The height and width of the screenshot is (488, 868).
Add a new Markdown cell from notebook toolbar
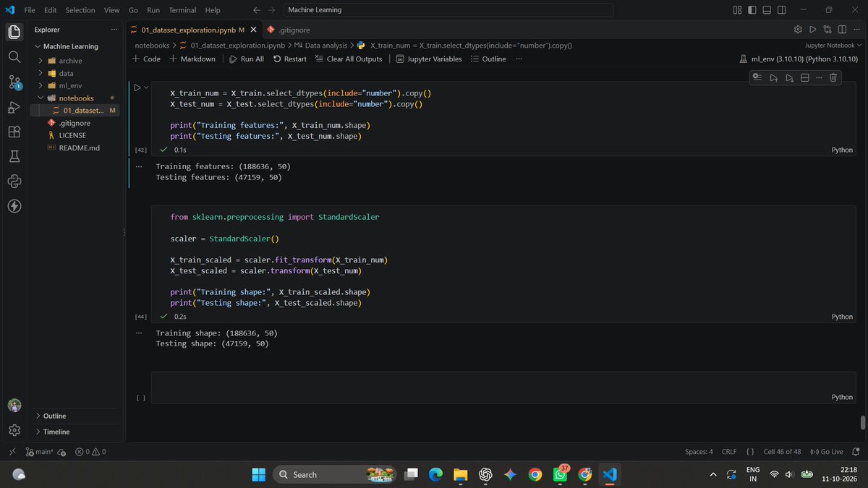[x=192, y=59]
